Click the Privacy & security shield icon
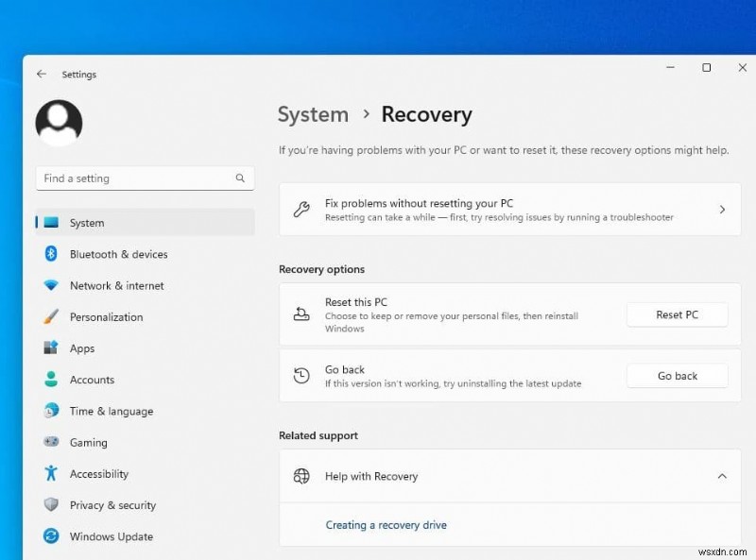The image size is (756, 560). [x=52, y=505]
